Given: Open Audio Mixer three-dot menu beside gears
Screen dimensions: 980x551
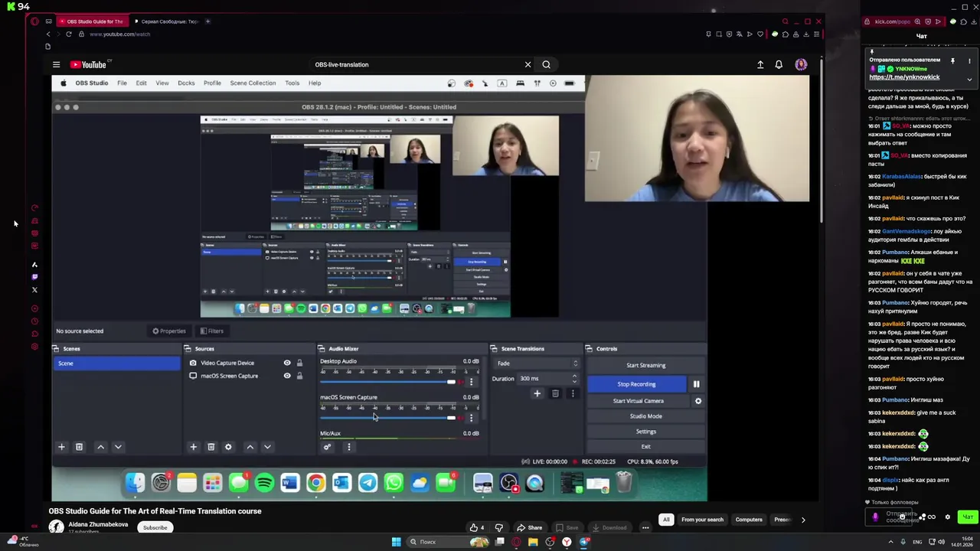Looking at the screenshot, I should pos(348,447).
